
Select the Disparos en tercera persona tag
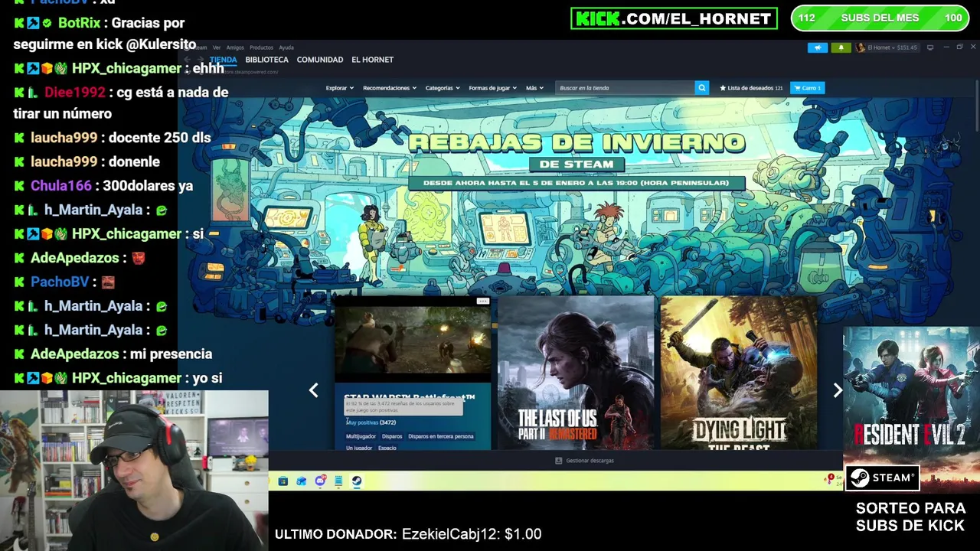point(440,436)
